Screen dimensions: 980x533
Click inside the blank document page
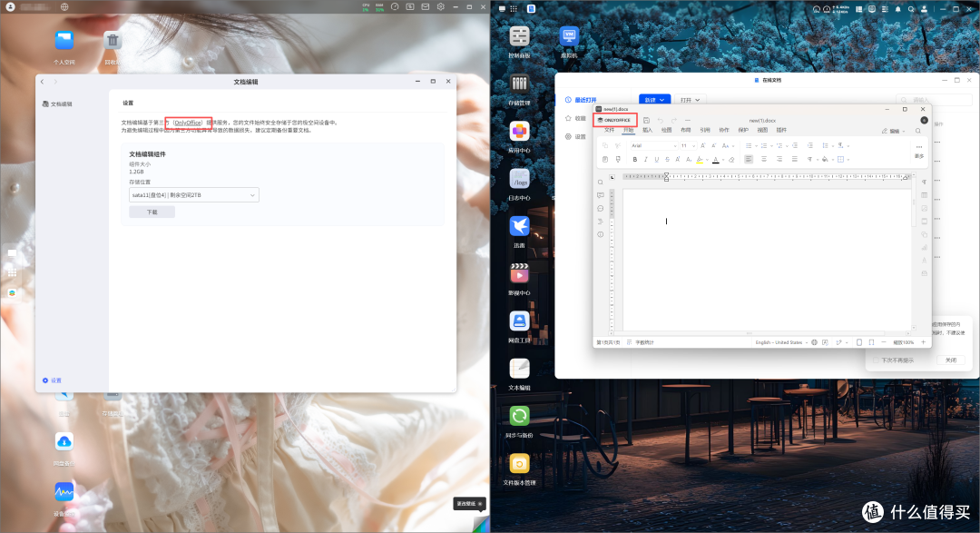click(x=767, y=260)
